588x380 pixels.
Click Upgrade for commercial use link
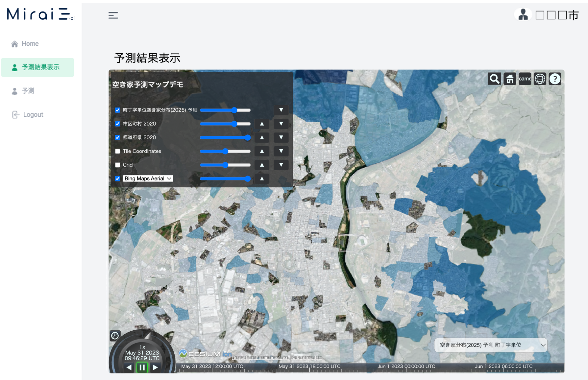point(260,358)
